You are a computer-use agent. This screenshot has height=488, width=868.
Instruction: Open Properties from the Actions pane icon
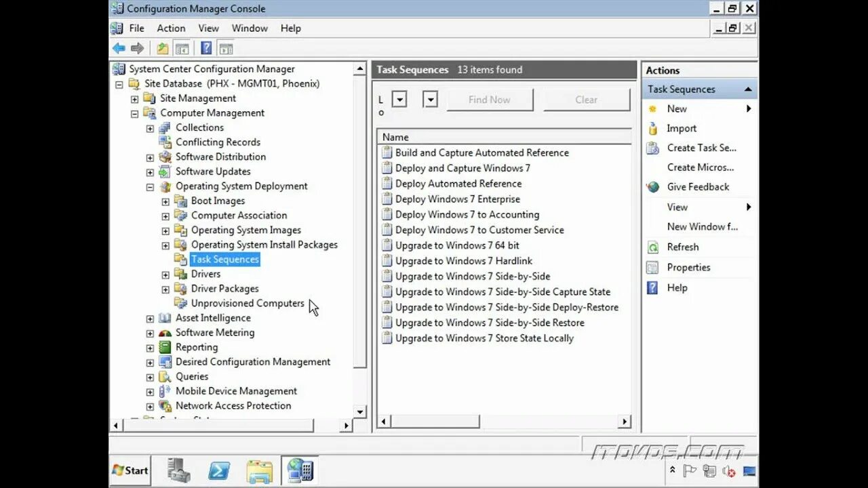click(x=653, y=267)
